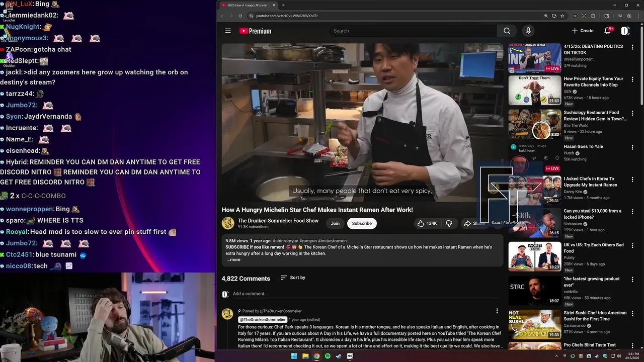644x362 pixels.
Task: Open Sushiology Restaurant Food Review thumbnail
Action: (x=534, y=124)
